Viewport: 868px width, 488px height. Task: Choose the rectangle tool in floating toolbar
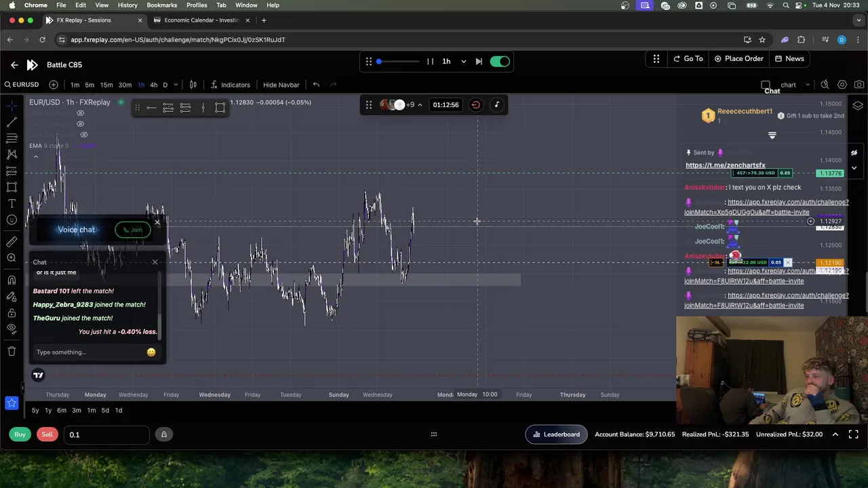click(220, 108)
